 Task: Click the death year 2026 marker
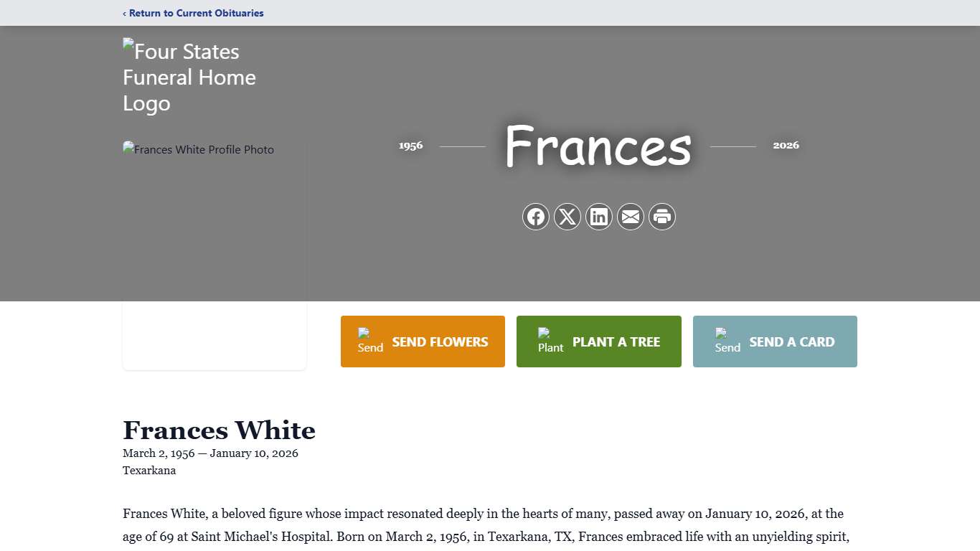click(787, 145)
